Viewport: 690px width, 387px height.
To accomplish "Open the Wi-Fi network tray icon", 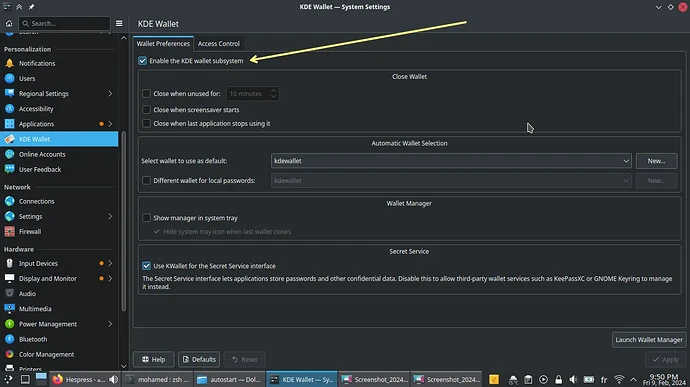I will 619,380.
